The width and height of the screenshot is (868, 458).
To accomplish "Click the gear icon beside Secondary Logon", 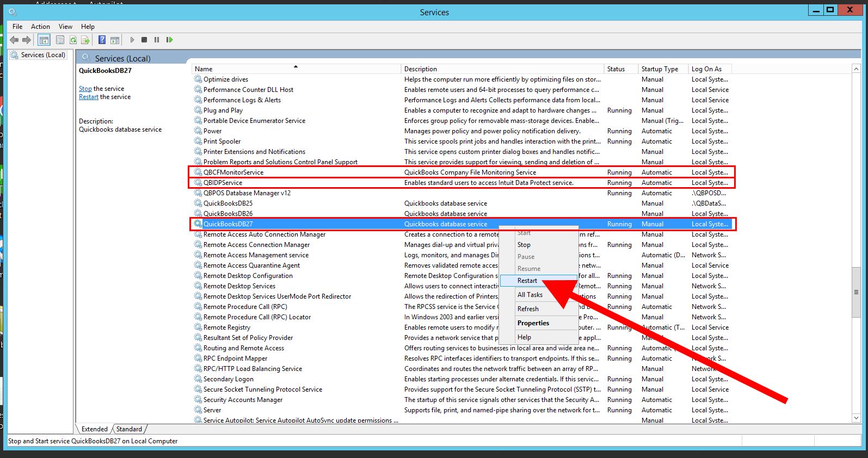I will pos(198,379).
